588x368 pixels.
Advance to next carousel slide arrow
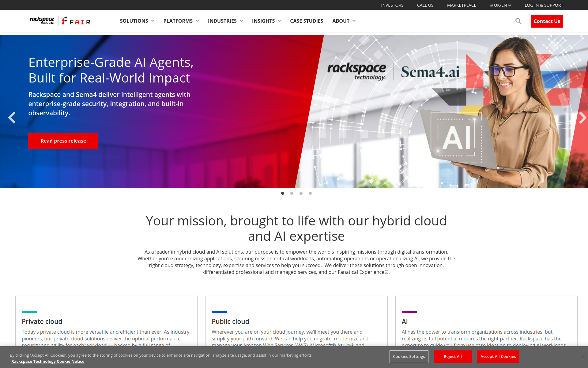(x=582, y=118)
